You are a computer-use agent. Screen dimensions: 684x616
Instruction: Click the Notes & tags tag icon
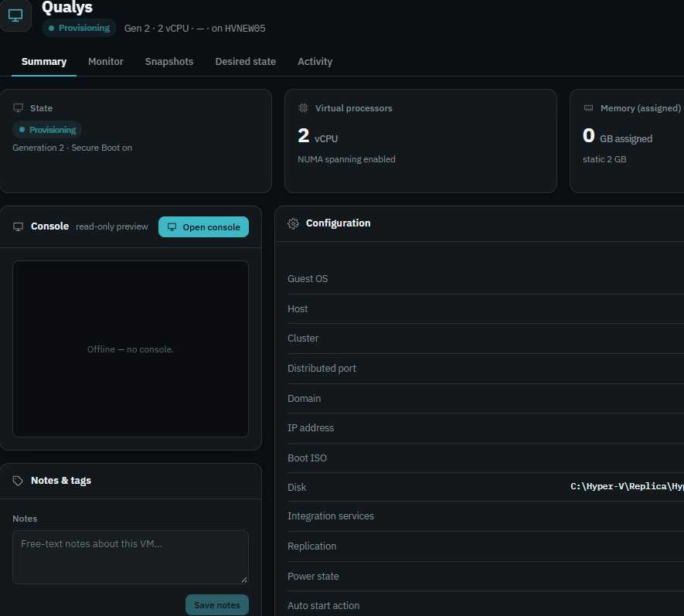point(18,481)
